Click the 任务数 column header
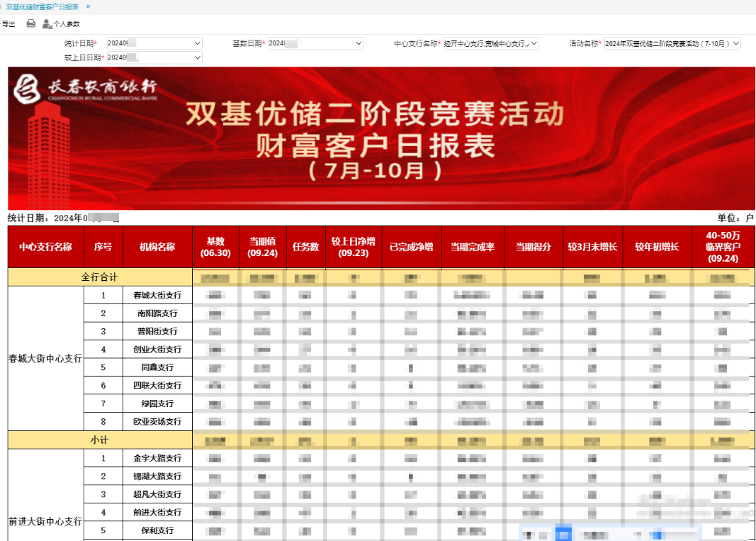756x541 pixels. pyautogui.click(x=305, y=247)
